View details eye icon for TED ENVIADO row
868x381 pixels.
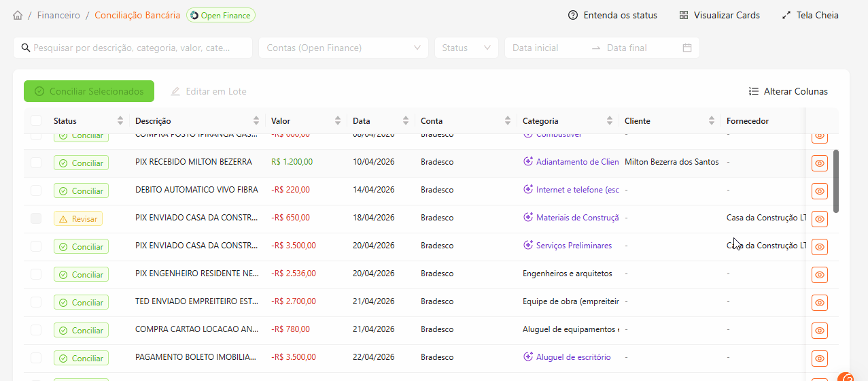pyautogui.click(x=820, y=303)
